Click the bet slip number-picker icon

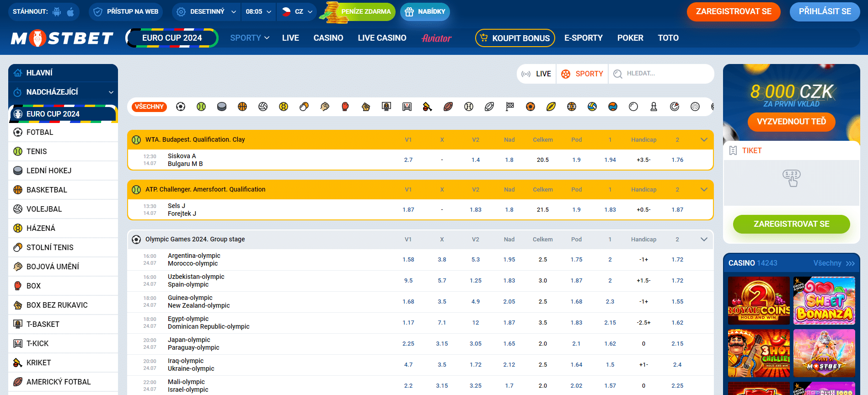[792, 178]
